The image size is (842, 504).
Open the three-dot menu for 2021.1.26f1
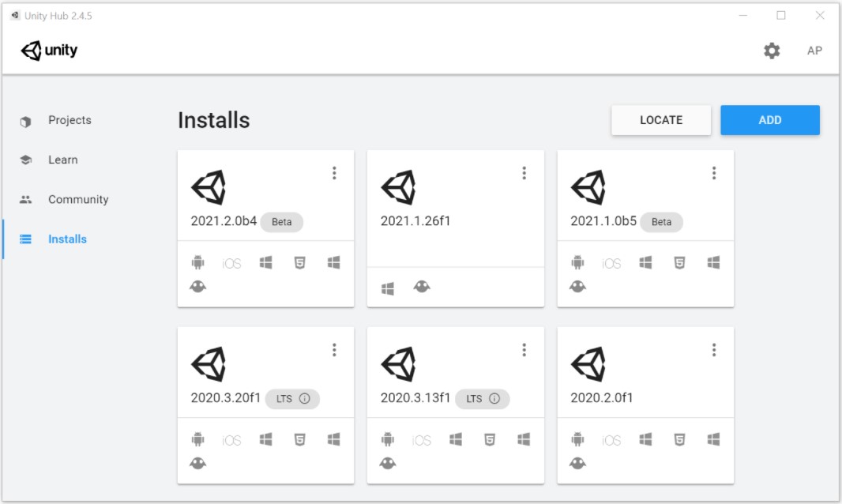pos(524,173)
